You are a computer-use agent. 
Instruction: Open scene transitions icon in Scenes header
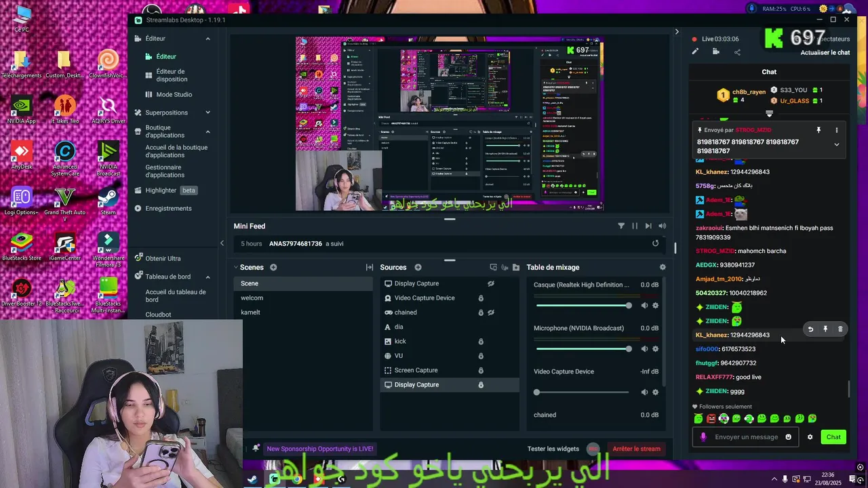[x=369, y=267]
